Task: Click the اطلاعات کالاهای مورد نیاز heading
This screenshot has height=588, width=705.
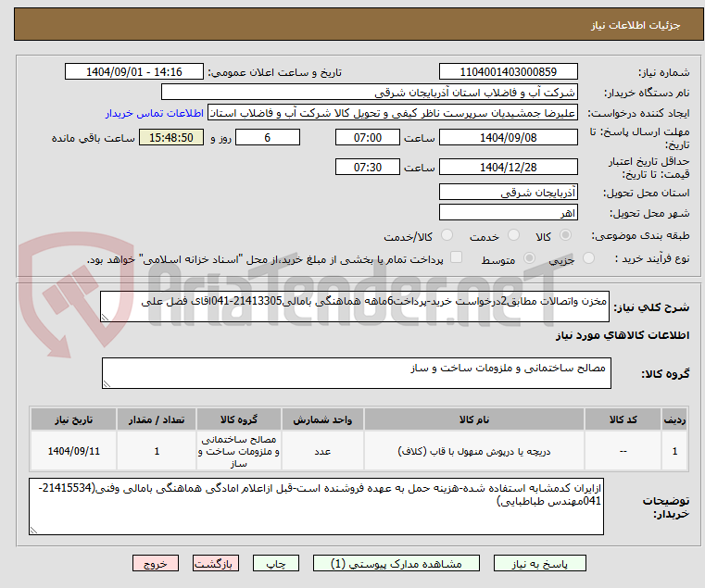Action: pos(623,335)
